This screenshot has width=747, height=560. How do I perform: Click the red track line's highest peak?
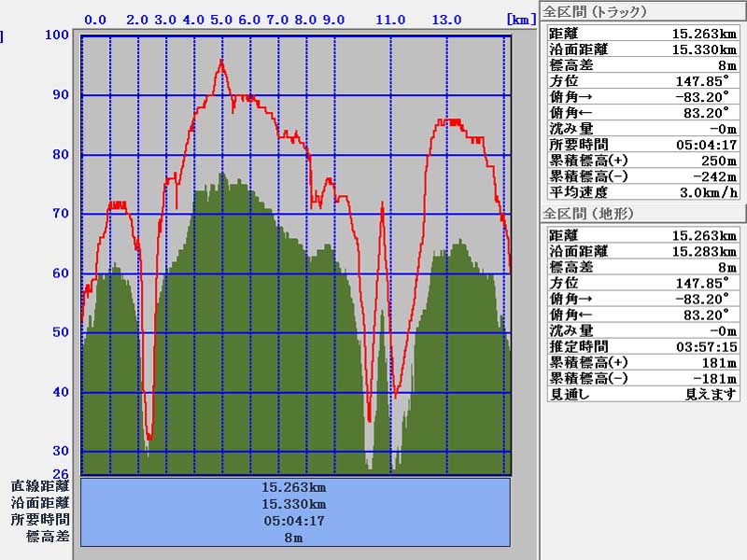point(221,62)
